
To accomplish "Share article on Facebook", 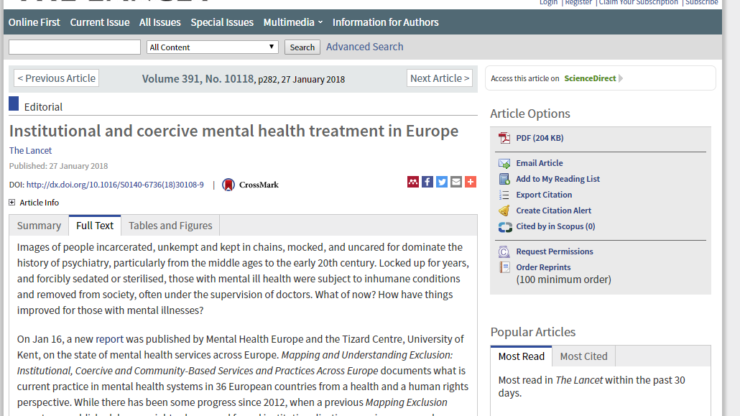I will point(427,182).
